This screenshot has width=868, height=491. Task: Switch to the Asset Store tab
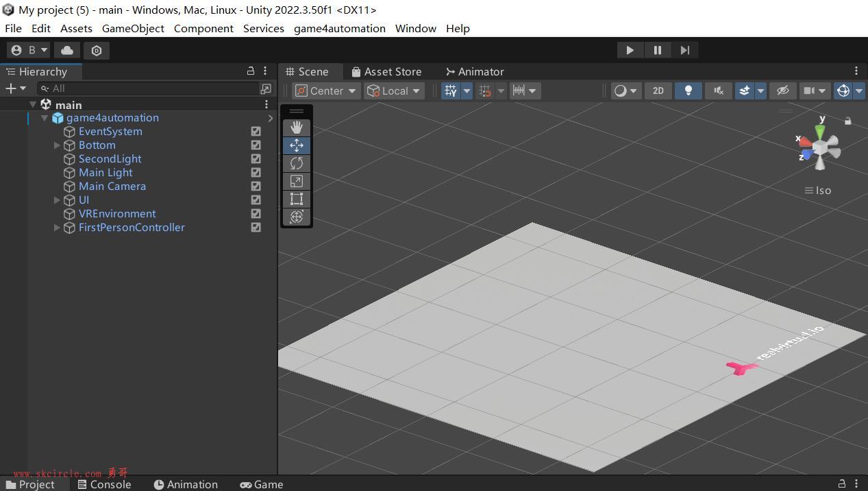tap(386, 71)
